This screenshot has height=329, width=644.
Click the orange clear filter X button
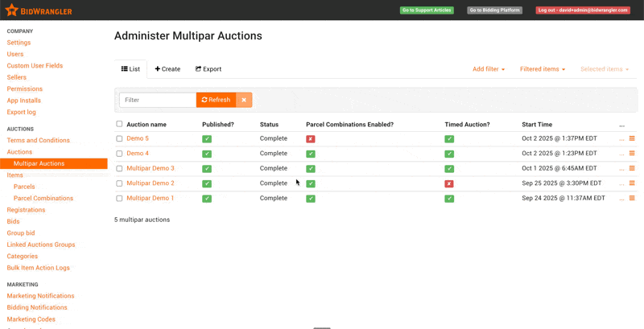point(244,100)
